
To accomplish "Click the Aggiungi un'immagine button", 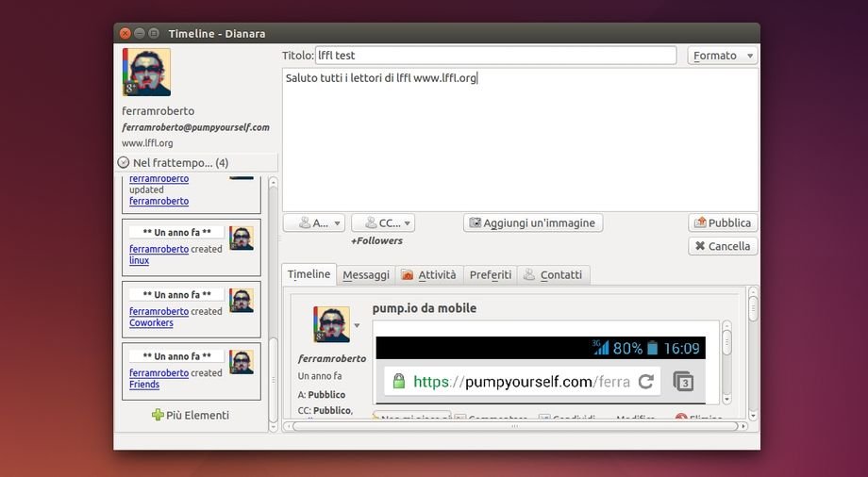I will tap(532, 223).
